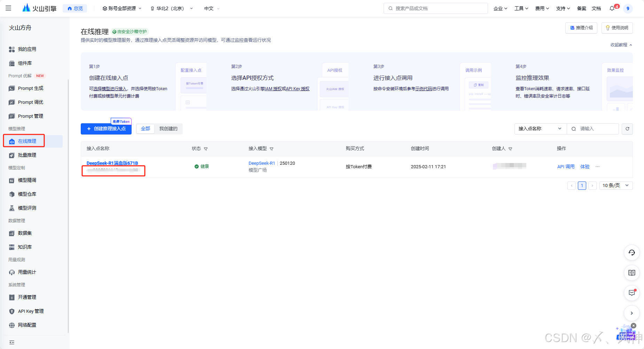Click the 组件库 sidebar icon
This screenshot has width=644, height=349.
point(12,63)
